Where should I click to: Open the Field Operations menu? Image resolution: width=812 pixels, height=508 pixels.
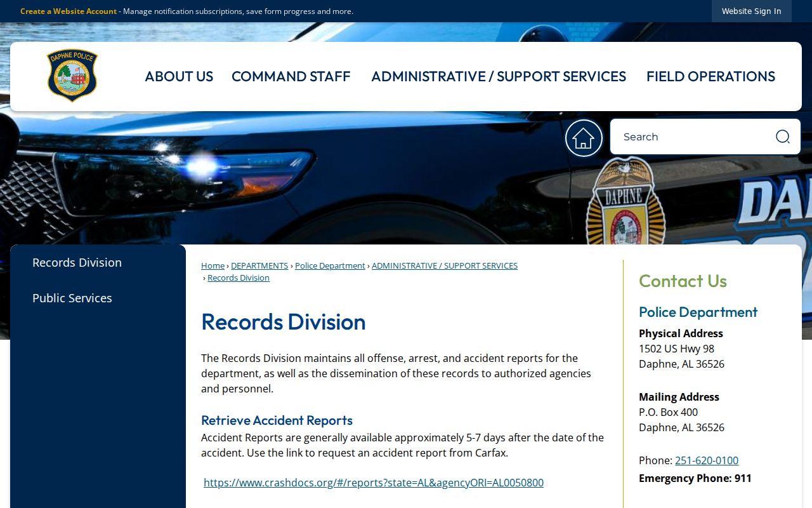pos(710,76)
